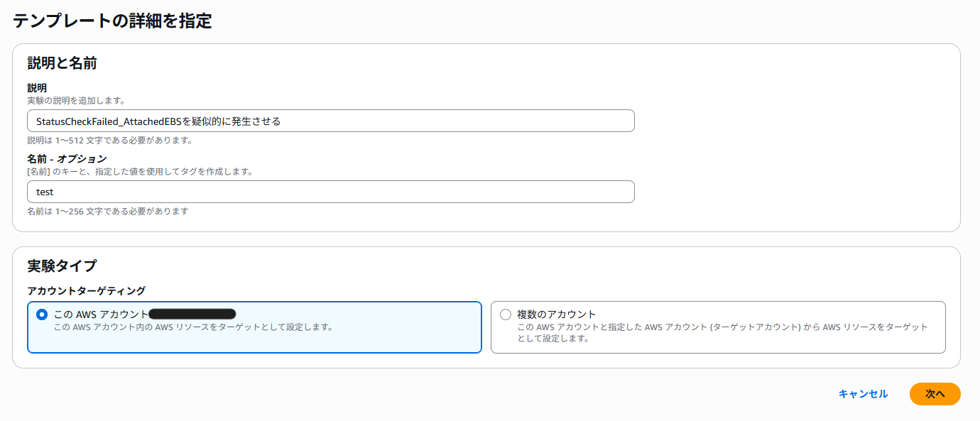Click the テンプレートの詳細を指定 heading
Image resolution: width=980 pixels, height=421 pixels.
[x=112, y=21]
